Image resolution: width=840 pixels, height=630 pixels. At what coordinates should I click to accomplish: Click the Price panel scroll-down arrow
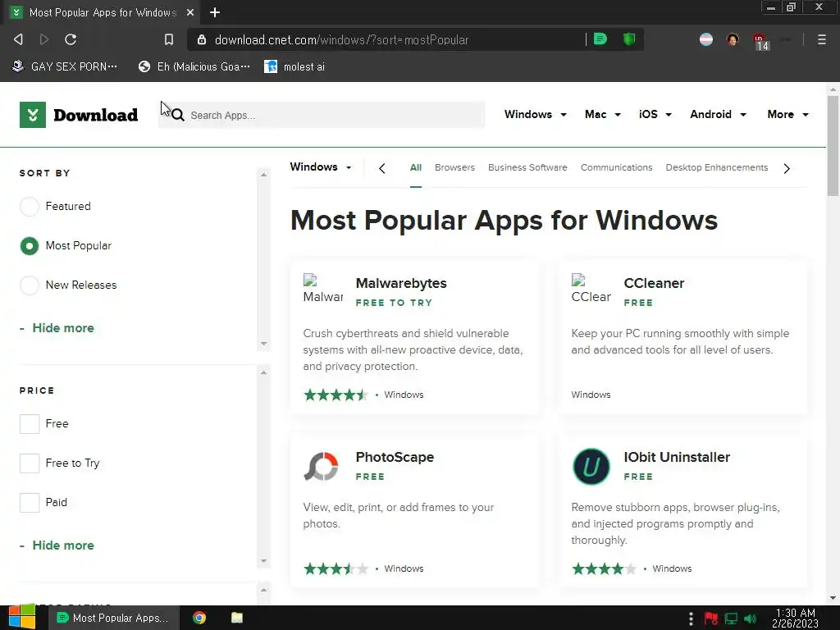[x=263, y=561]
